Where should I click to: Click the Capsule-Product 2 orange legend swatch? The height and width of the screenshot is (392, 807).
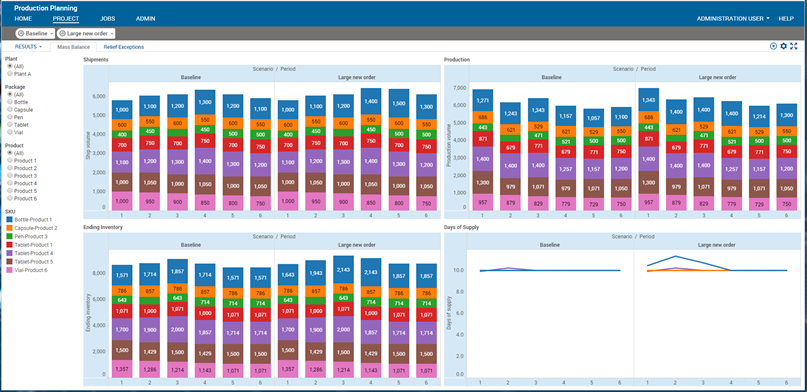[9, 228]
